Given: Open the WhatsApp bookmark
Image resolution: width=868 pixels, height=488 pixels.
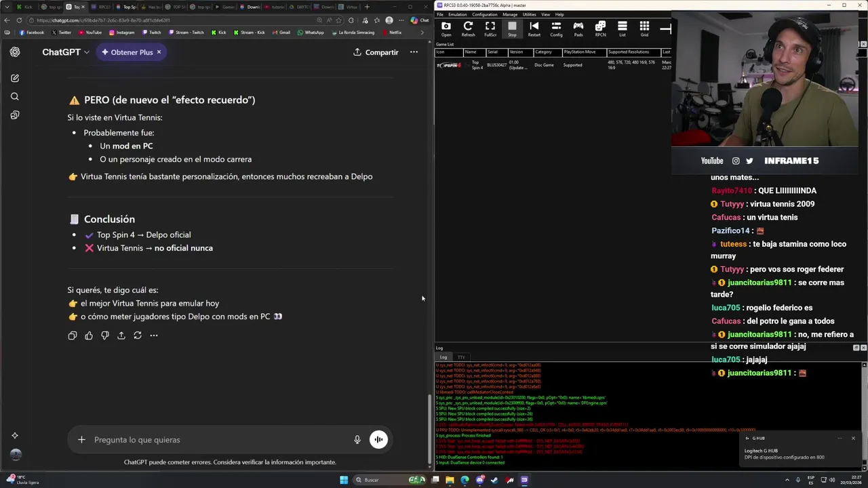Looking at the screenshot, I should coord(311,33).
